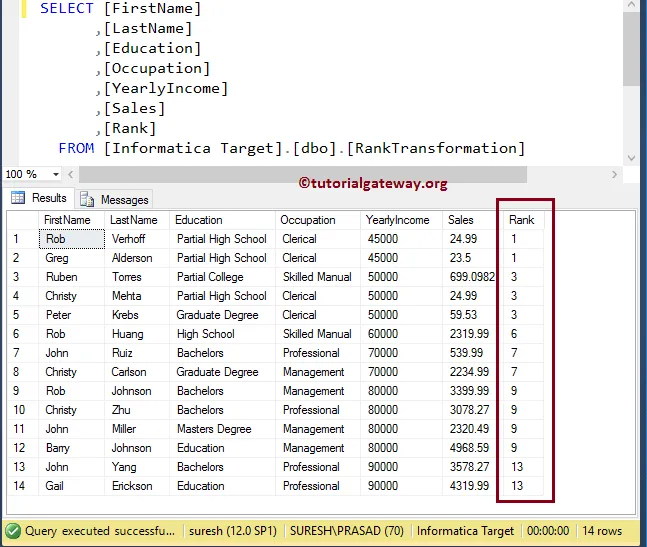
Task: Click the Informatica Target status bar entry
Action: click(465, 531)
